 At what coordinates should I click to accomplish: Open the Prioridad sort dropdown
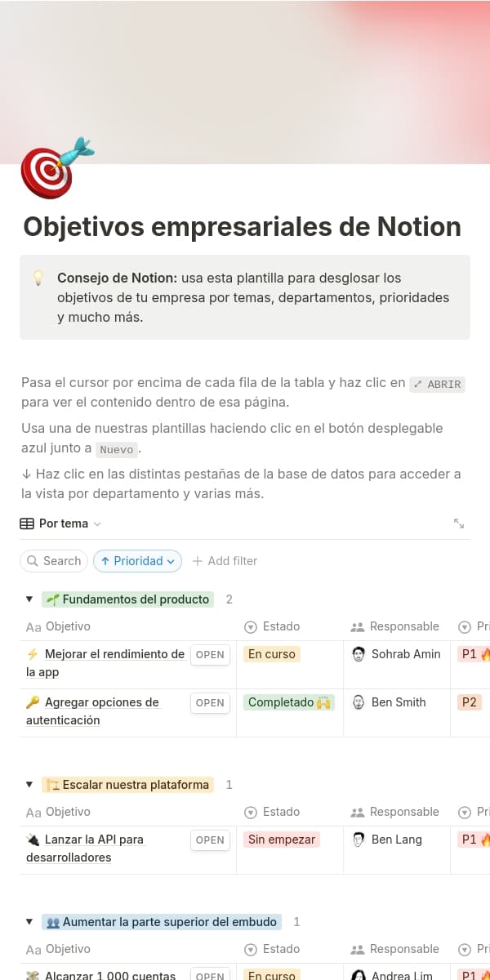137,561
